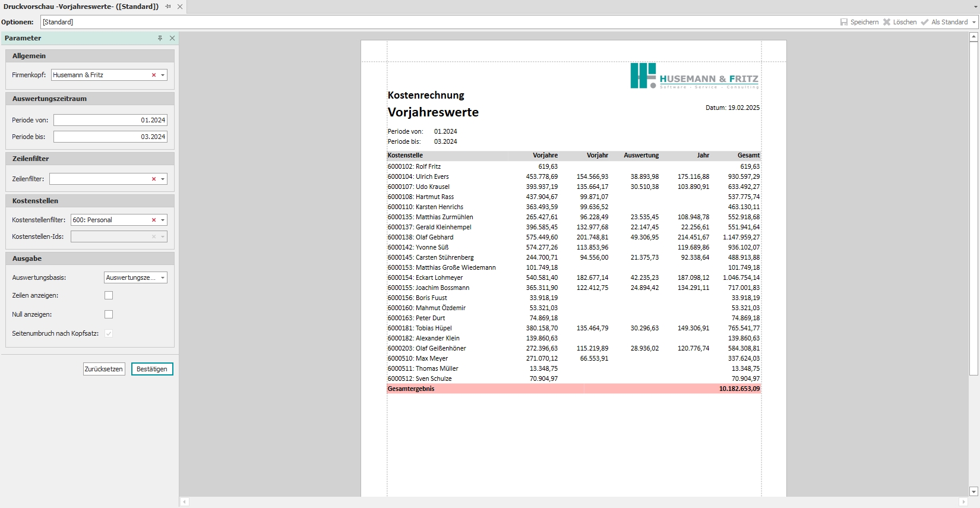Viewport: 980px width, 508px height.
Task: Clear the Zeilenfilter field with red X
Action: (x=154, y=179)
